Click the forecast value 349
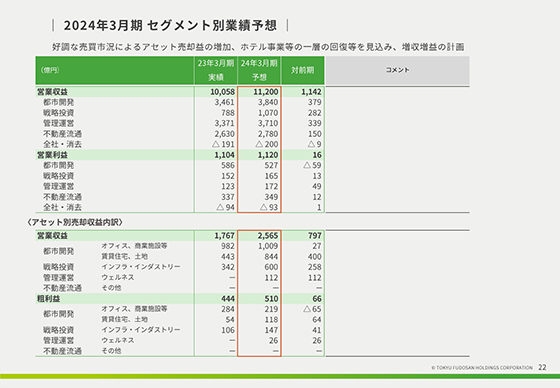Screen dimensions: 560x388 click(x=271, y=197)
